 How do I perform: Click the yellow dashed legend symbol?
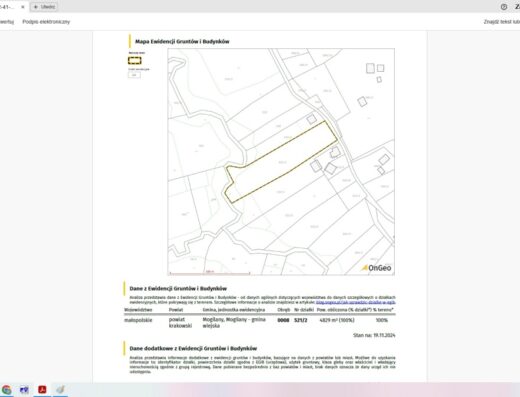[135, 60]
